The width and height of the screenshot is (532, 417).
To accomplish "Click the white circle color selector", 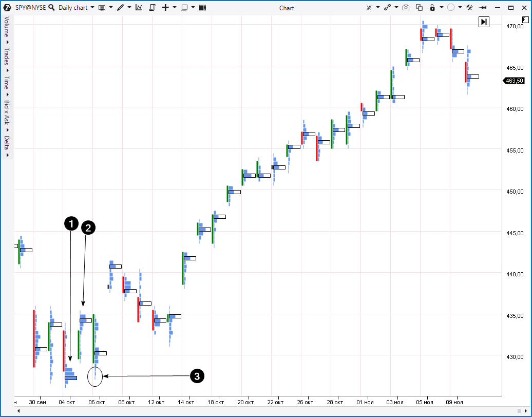I will pyautogui.click(x=451, y=8).
